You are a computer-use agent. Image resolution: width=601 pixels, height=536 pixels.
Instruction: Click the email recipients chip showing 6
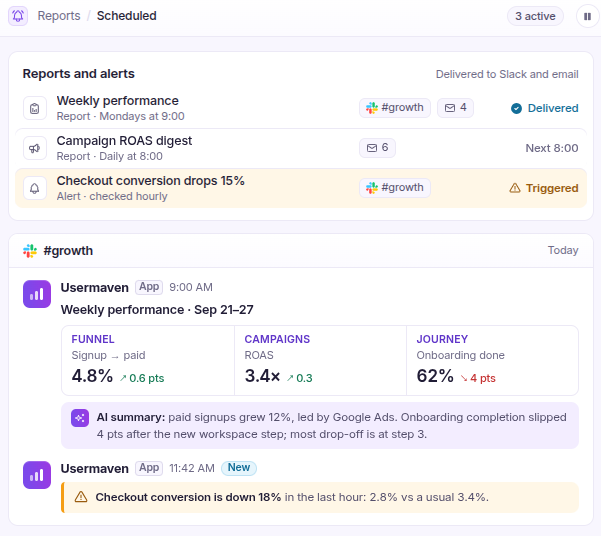coord(377,148)
